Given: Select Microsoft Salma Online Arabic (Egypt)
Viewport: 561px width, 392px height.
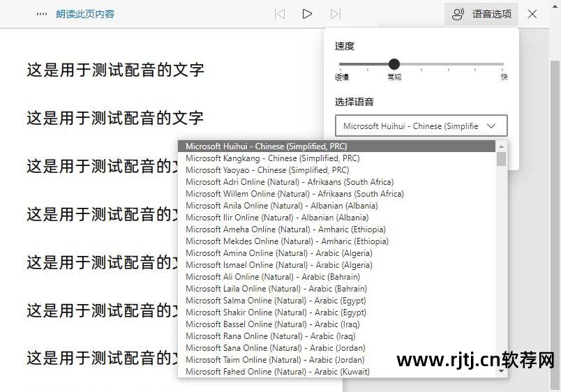Looking at the screenshot, I should (336, 301).
